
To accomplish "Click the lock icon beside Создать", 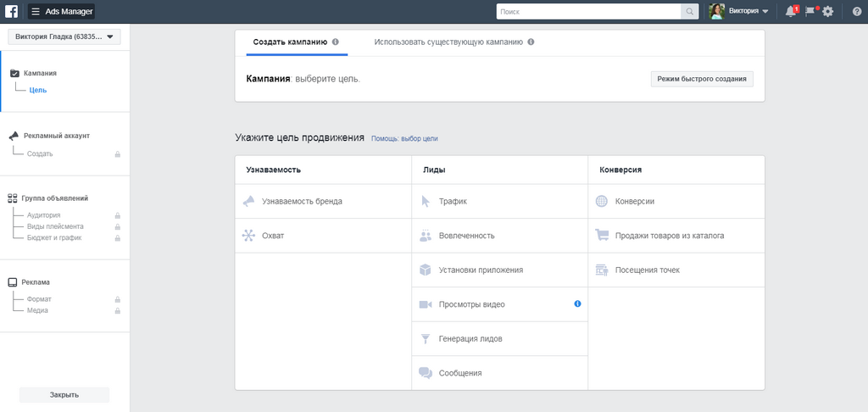I will pyautogui.click(x=117, y=154).
